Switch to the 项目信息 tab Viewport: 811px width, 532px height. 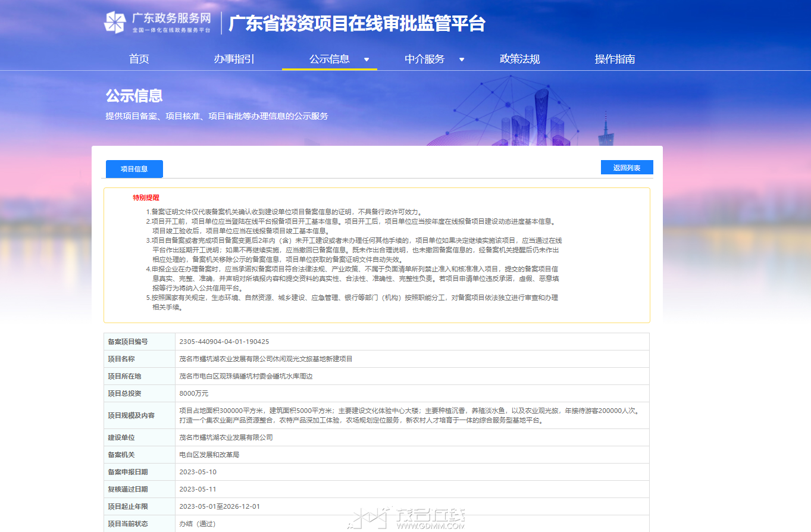[x=134, y=169]
